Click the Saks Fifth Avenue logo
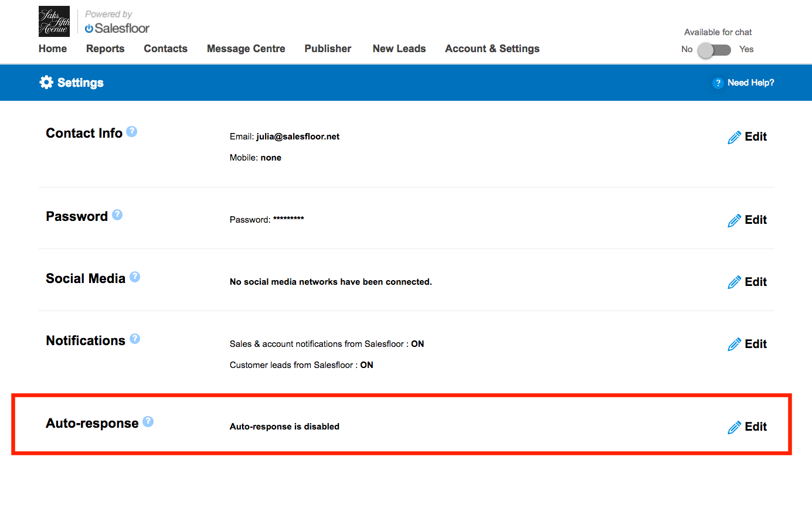The width and height of the screenshot is (812, 518). [x=54, y=22]
